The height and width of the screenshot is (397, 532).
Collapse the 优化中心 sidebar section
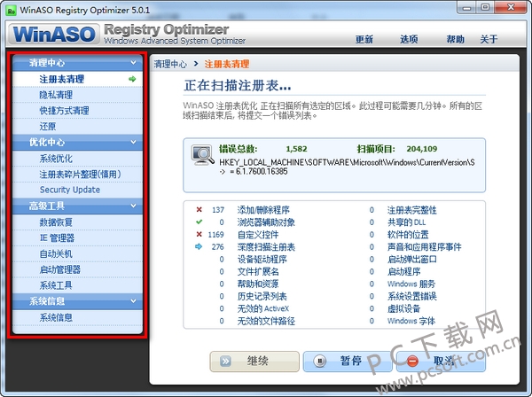click(x=133, y=143)
